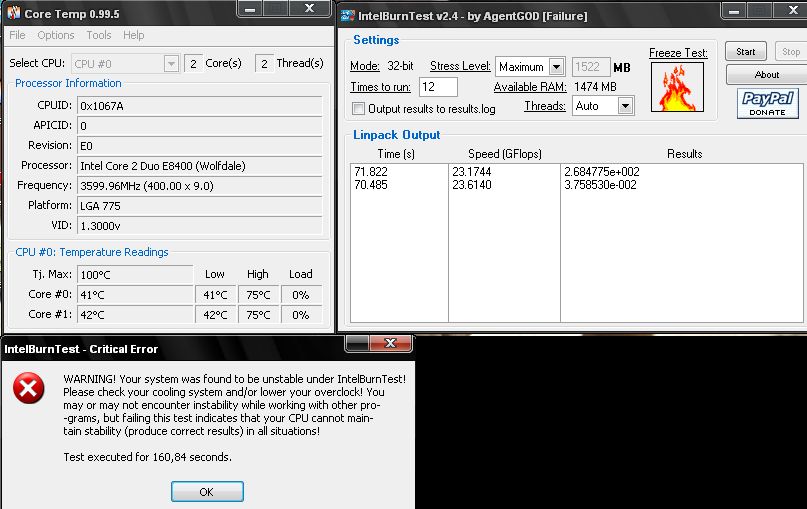Click the speed value 23.6140
Screen dimensions: 807x509
[472, 185]
